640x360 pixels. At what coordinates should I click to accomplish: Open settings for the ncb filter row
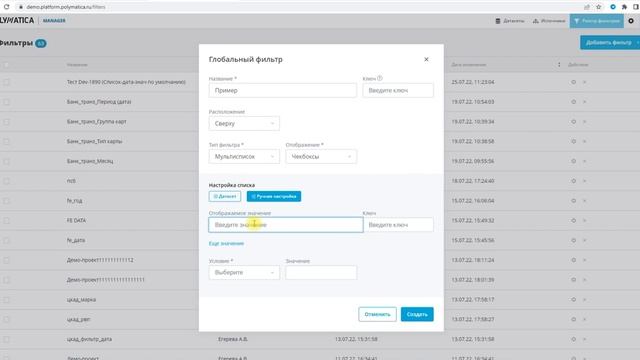pyautogui.click(x=573, y=181)
